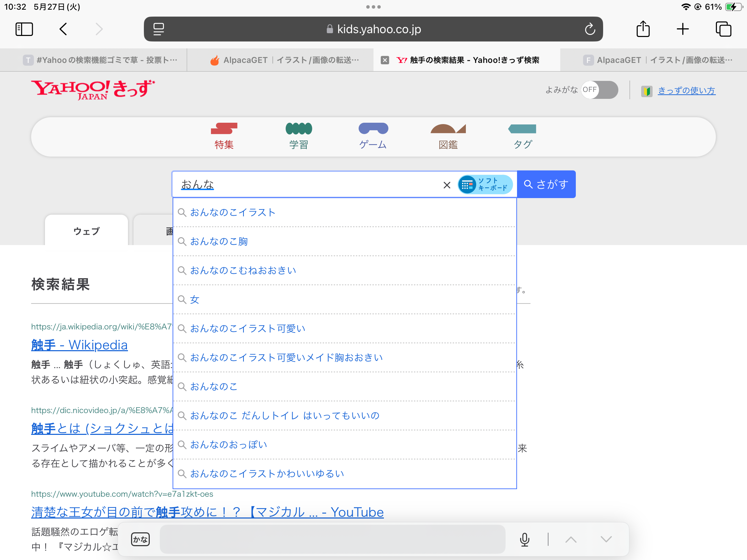Open the ja.wikipedia.org URL link

click(102, 327)
